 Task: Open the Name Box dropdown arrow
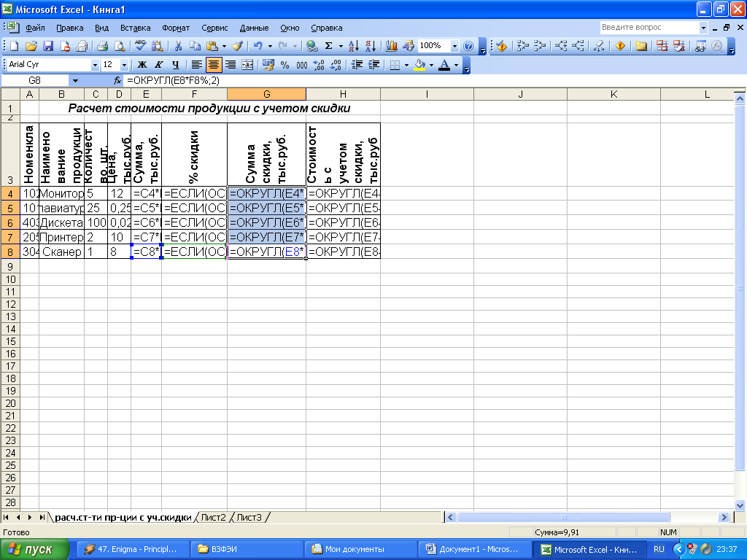click(x=75, y=81)
